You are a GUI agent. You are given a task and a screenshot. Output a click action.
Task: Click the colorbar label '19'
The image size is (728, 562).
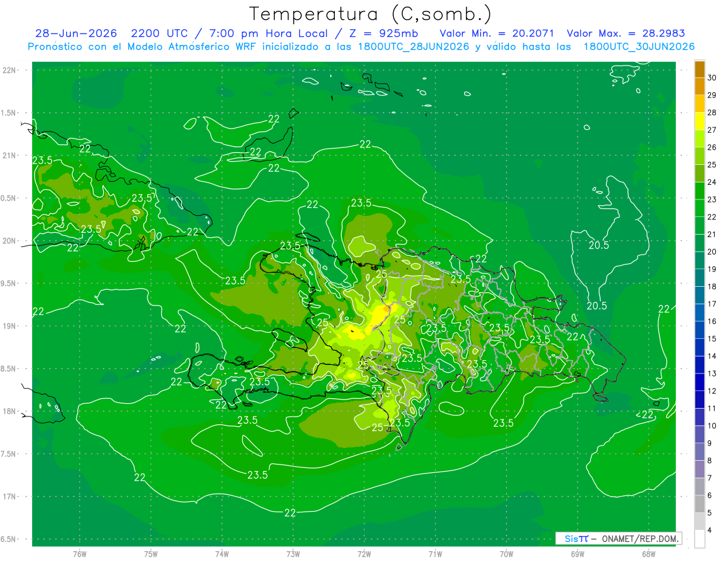click(x=713, y=269)
